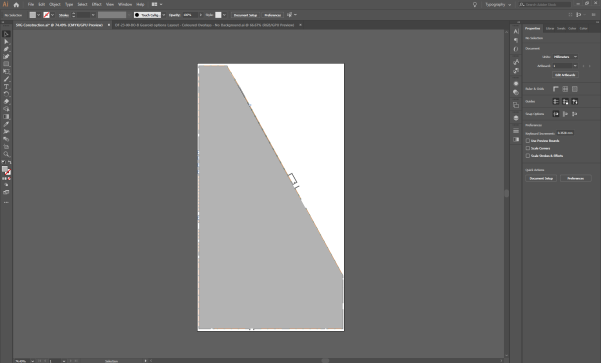601x363 pixels.
Task: Open the Graphic Style dropdown arrow
Action: (x=224, y=15)
